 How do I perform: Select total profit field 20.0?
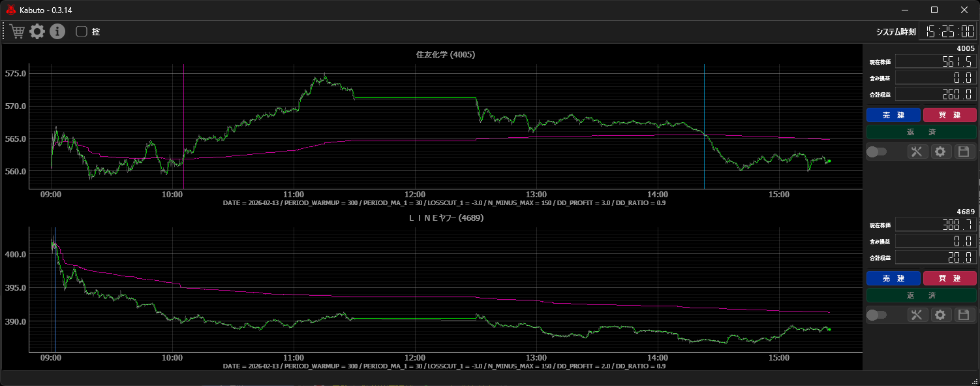click(936, 257)
